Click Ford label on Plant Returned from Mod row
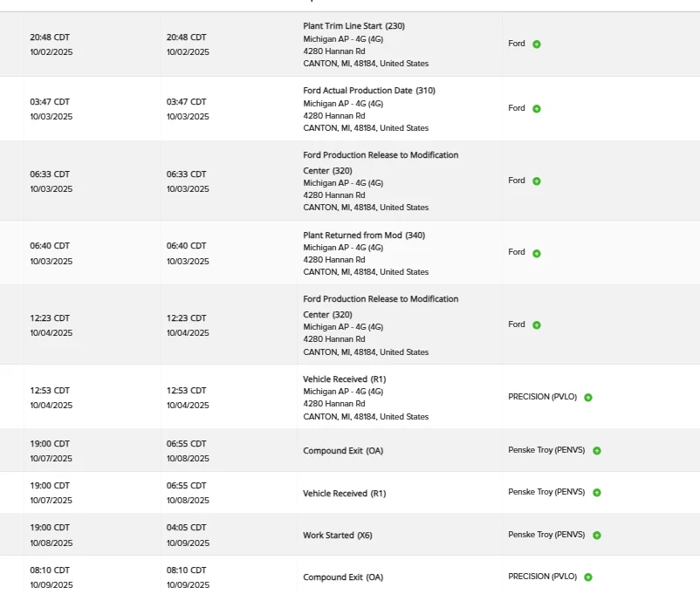This screenshot has width=700, height=594. (516, 252)
